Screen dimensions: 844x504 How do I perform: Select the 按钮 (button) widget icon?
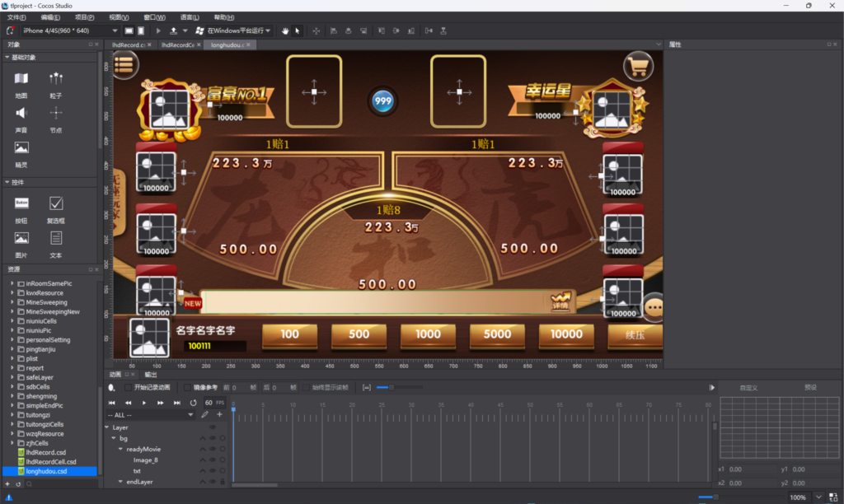pos(21,203)
